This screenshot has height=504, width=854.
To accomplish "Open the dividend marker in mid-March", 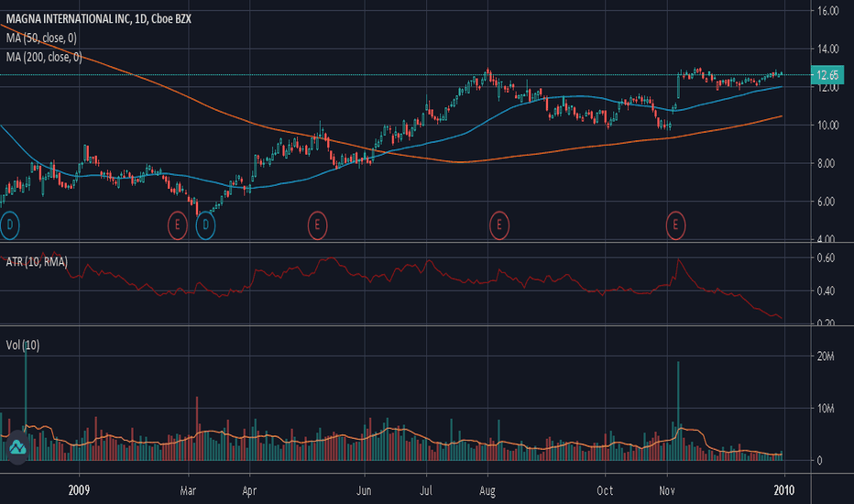I will pos(205,225).
